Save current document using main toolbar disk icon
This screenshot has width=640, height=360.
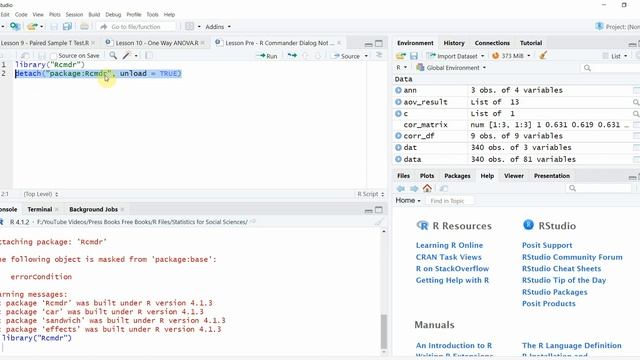(x=54, y=27)
